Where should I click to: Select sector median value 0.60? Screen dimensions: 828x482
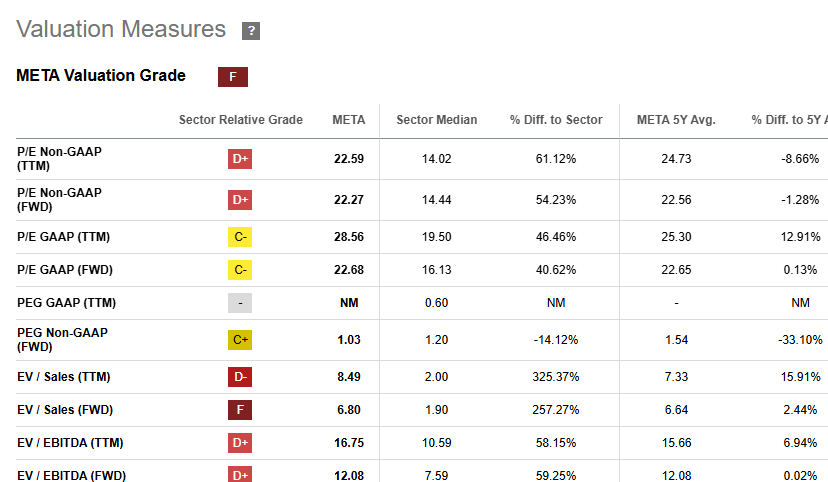(437, 303)
